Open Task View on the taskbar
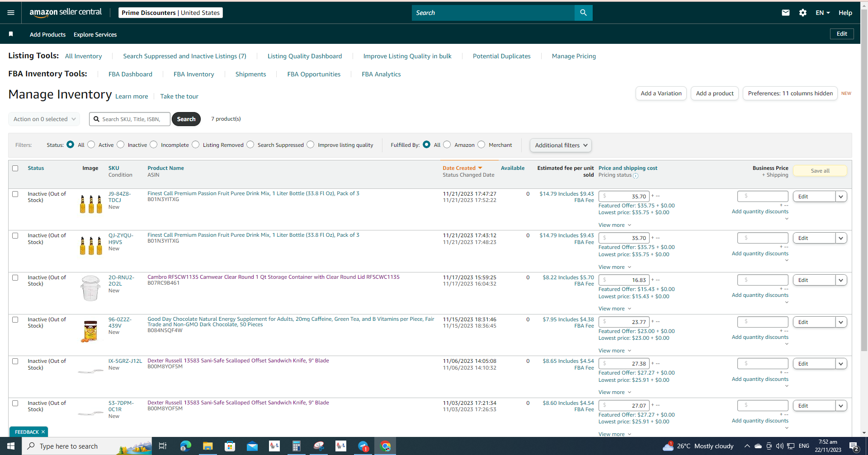The height and width of the screenshot is (455, 868). pyautogui.click(x=163, y=446)
